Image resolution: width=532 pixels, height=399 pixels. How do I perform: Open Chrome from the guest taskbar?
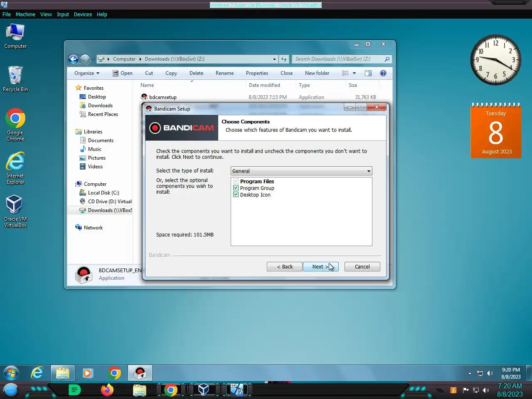click(x=114, y=373)
